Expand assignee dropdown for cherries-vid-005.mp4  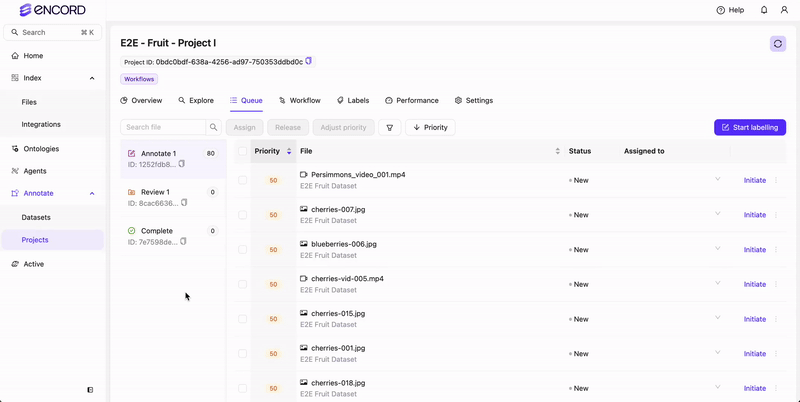point(717,283)
